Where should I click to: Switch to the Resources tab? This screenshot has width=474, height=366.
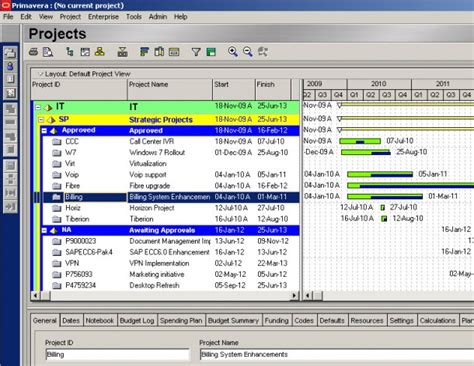coord(367,321)
